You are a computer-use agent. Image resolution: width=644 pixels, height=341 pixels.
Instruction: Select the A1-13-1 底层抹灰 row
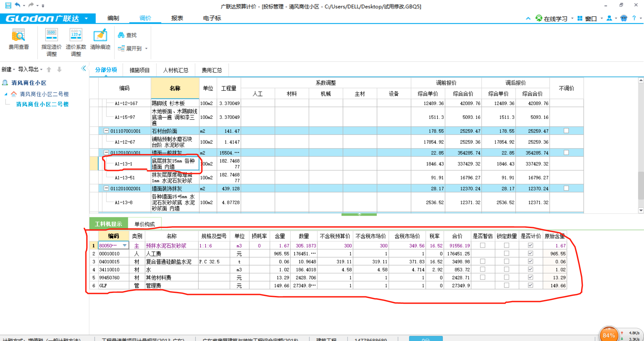tap(336, 164)
